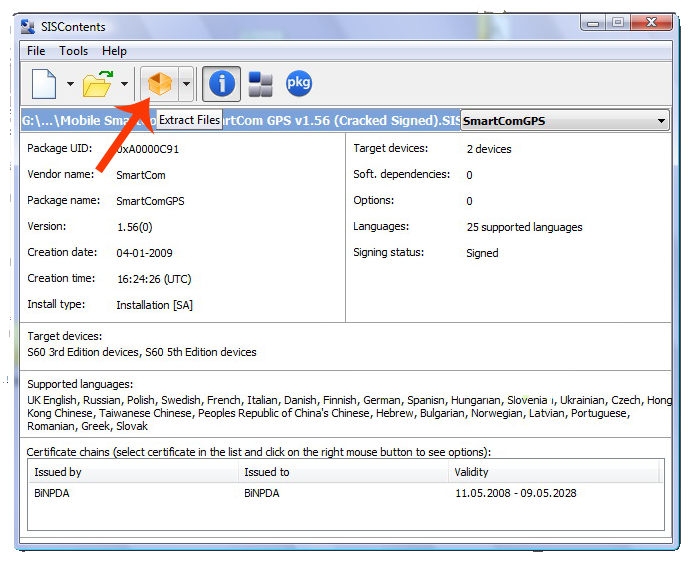Click the New file toolbar icon
This screenshot has width=696, height=564.
point(44,83)
